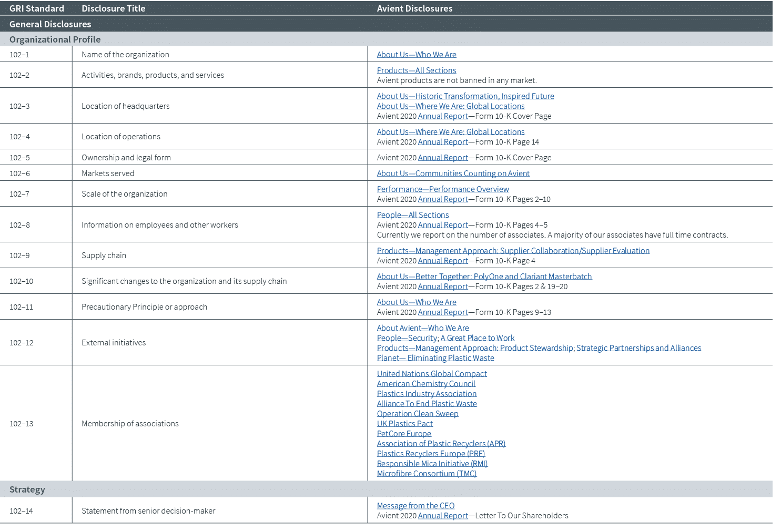This screenshot has height=532, width=781.
Task: Open About Us—Historic Transformation, Inspired Future
Action: [465, 96]
